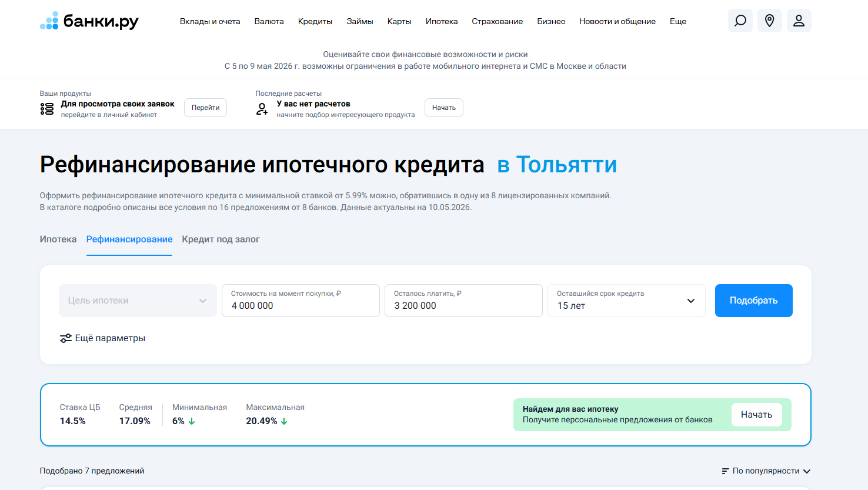Click the add-person icon near Последние расчеты

(x=262, y=109)
